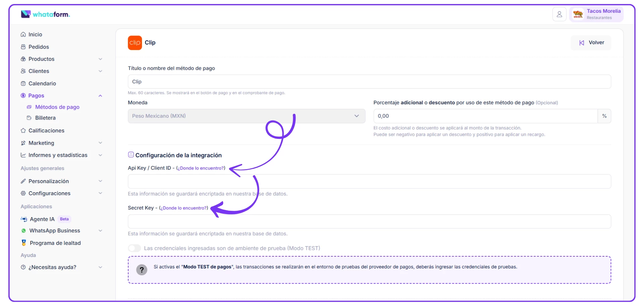
Task: Open Api Key "¿Donde lo encuentro?" link
Action: click(x=201, y=168)
